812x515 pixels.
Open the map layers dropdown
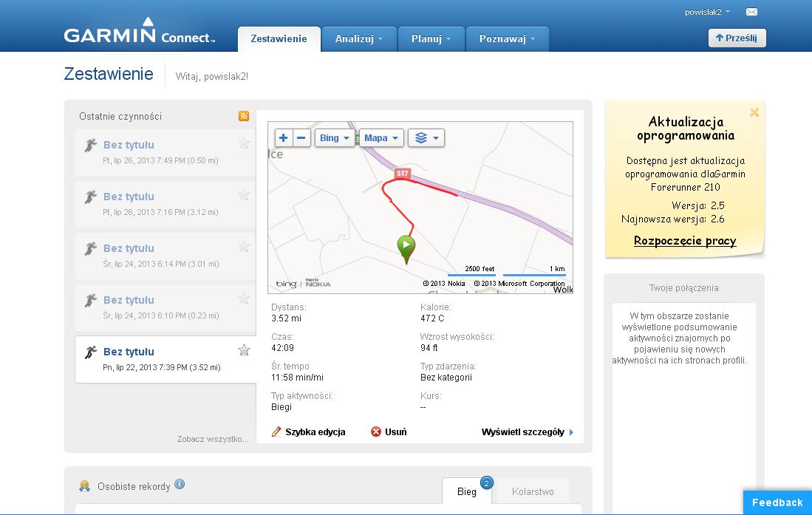[426, 138]
